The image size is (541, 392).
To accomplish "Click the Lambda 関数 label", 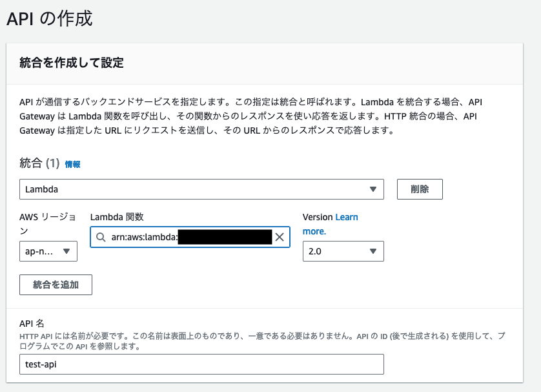I will click(x=117, y=217).
